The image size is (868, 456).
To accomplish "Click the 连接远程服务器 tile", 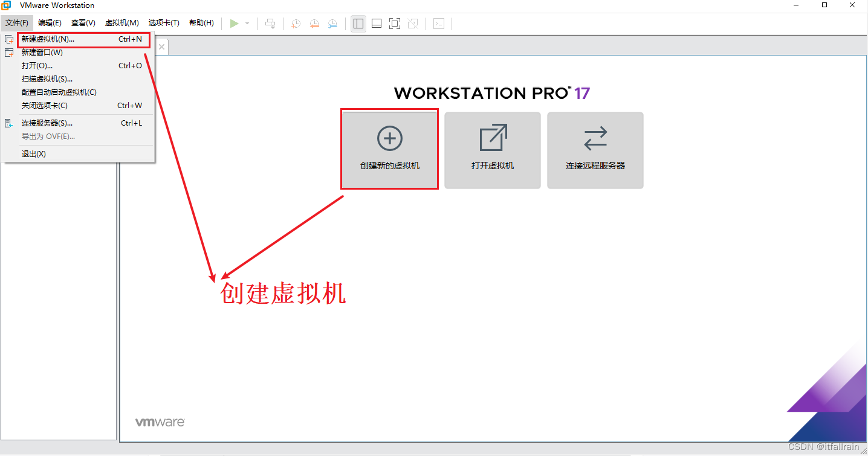I will click(x=595, y=150).
